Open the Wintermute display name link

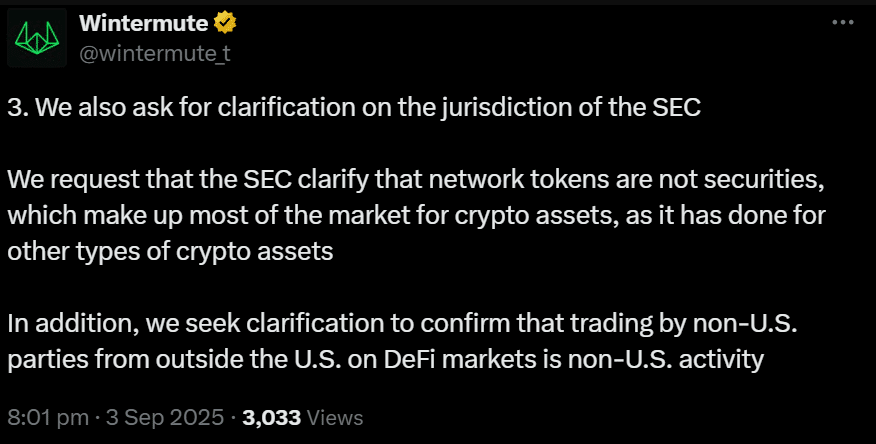pyautogui.click(x=144, y=23)
